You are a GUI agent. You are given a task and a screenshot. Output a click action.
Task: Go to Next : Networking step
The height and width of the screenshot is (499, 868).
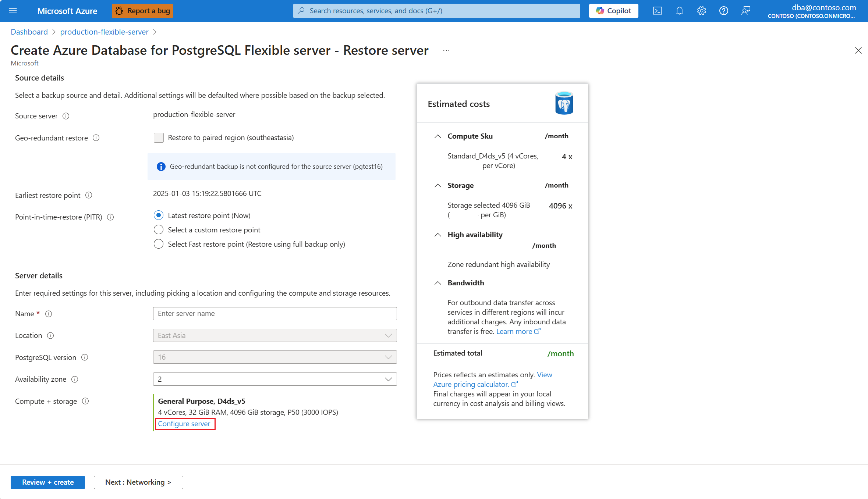pos(138,482)
